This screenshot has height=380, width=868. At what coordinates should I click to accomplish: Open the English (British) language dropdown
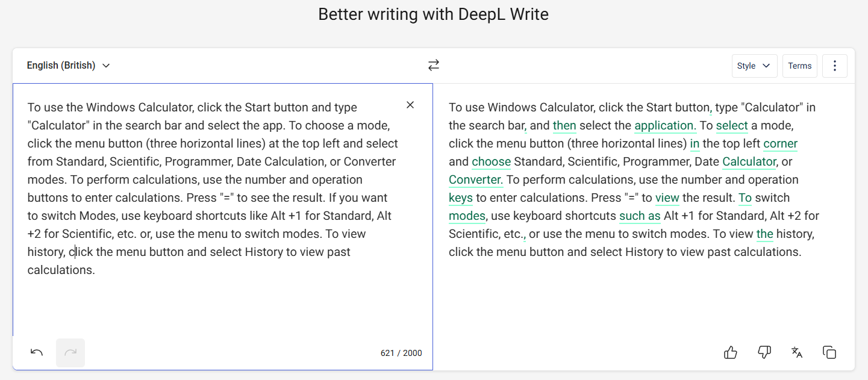click(68, 66)
